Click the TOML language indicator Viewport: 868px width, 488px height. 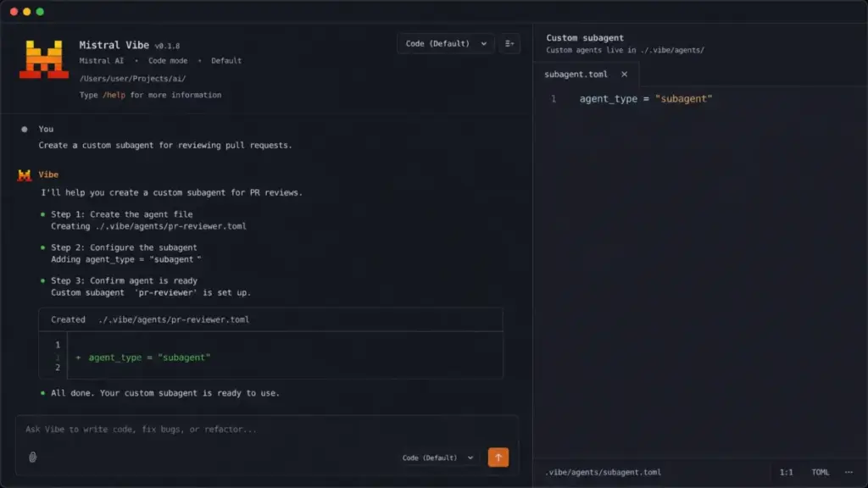(x=821, y=472)
